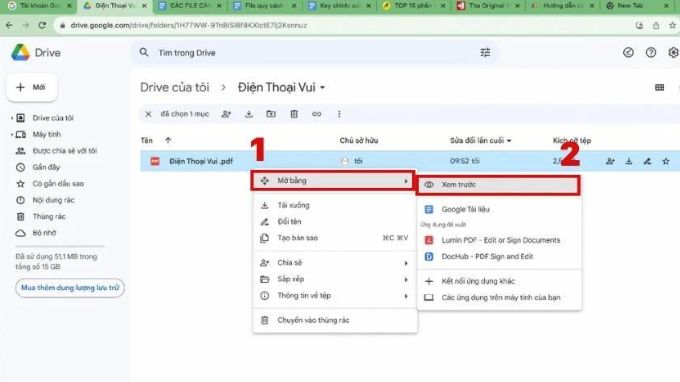Open Thùng rác in sidebar
Viewport: 680px width, 382px height.
49,216
